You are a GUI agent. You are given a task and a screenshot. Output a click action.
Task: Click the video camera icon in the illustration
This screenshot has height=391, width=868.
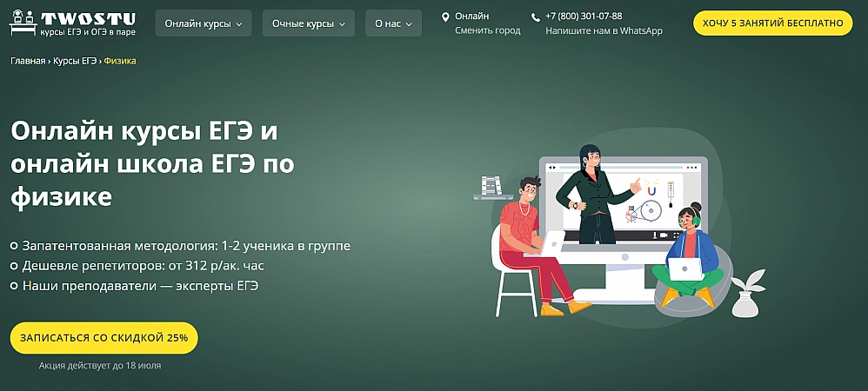tap(663, 235)
